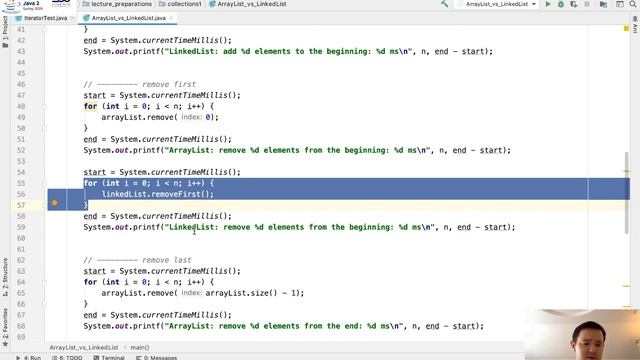640x360 pixels.
Task: Click ArrayList_vs_LinkedList class in navigation bar
Action: pos(248,4)
